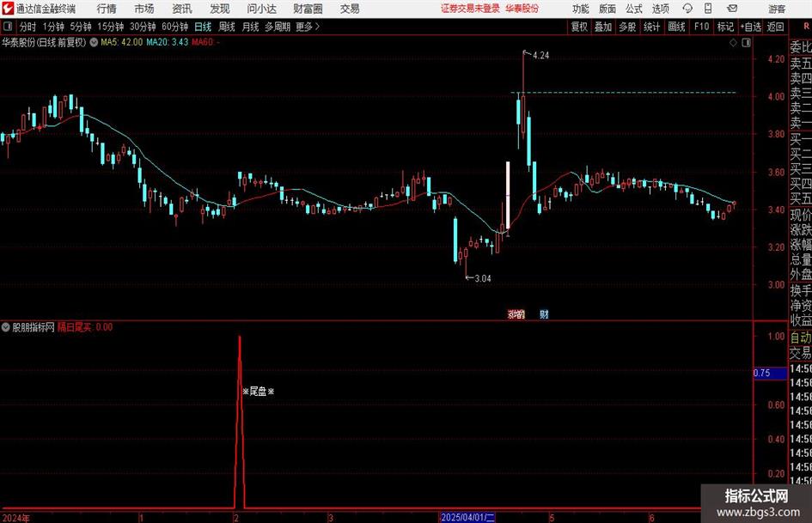Click the 返回 back button
The width and height of the screenshot is (812, 523).
coord(775,27)
